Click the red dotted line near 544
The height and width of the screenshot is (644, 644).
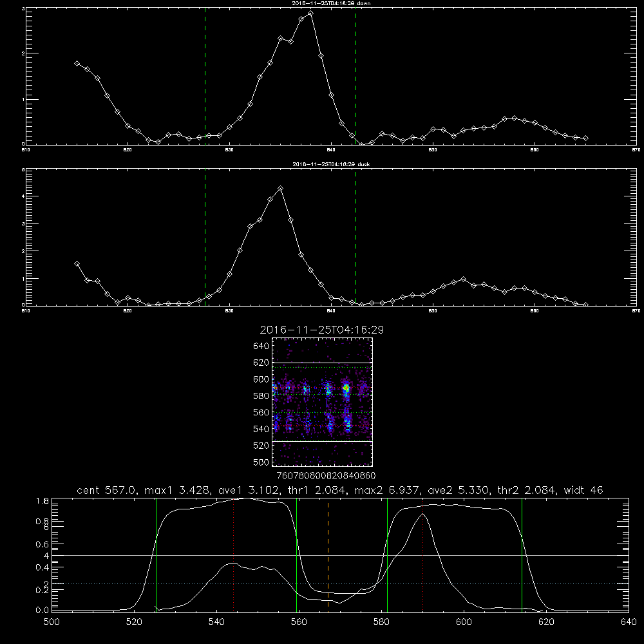[x=233, y=554]
